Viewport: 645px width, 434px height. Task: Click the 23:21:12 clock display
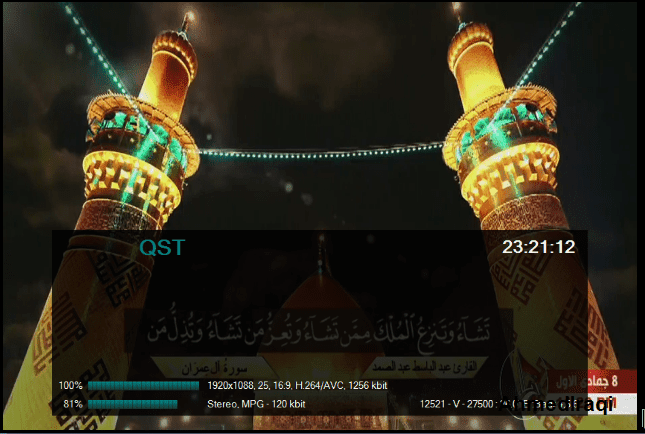click(x=538, y=247)
